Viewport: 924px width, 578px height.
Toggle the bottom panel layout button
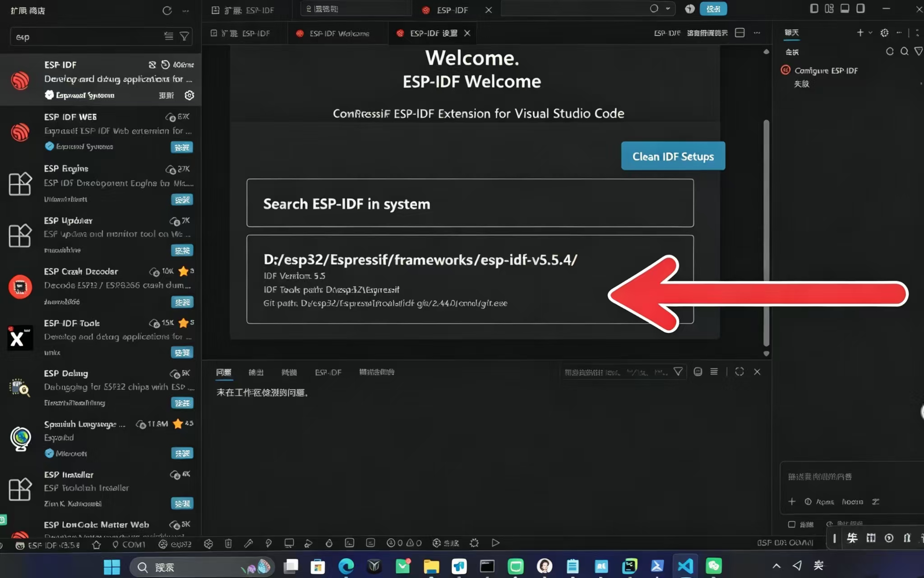[x=845, y=9]
